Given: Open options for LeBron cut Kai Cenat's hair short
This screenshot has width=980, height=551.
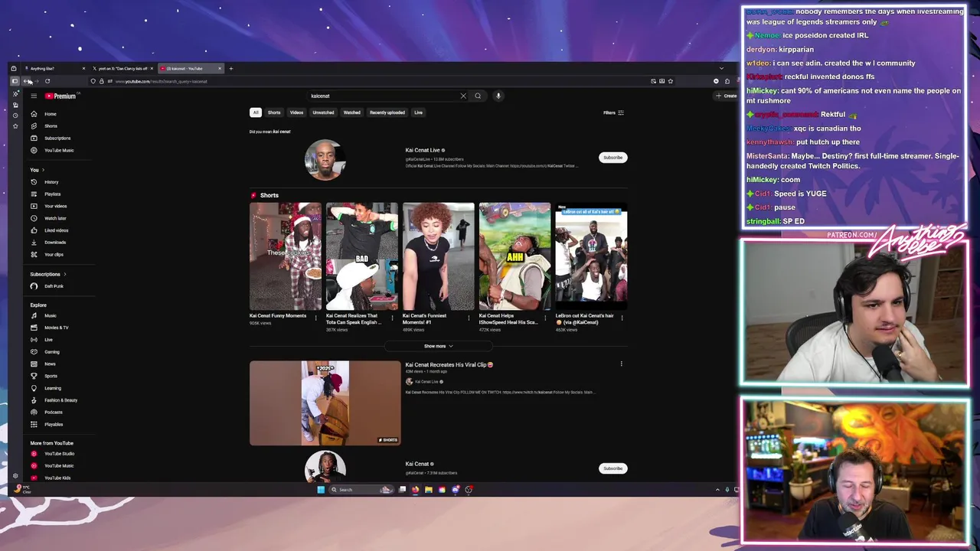Looking at the screenshot, I should tap(622, 318).
